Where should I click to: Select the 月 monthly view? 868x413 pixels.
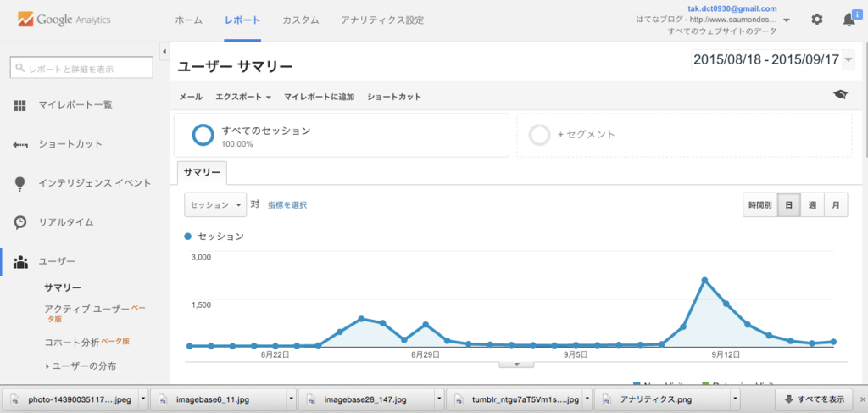[x=836, y=205]
